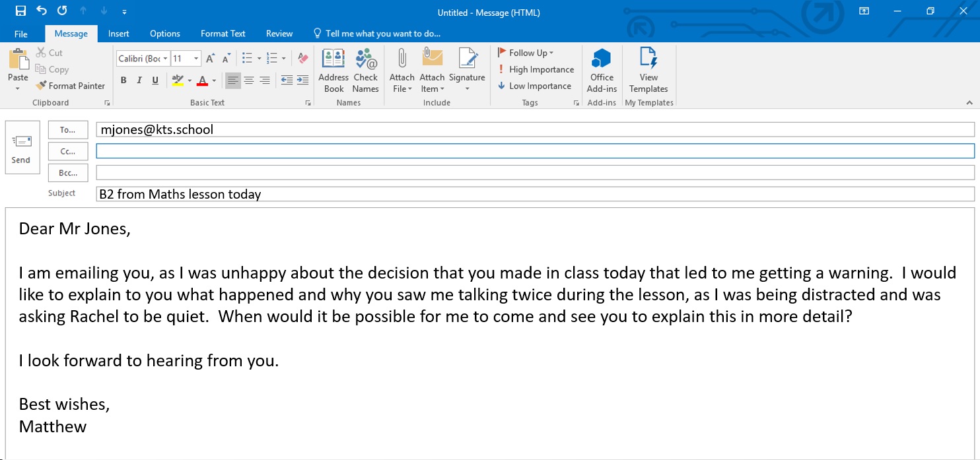Click the Bcc... button

point(68,173)
